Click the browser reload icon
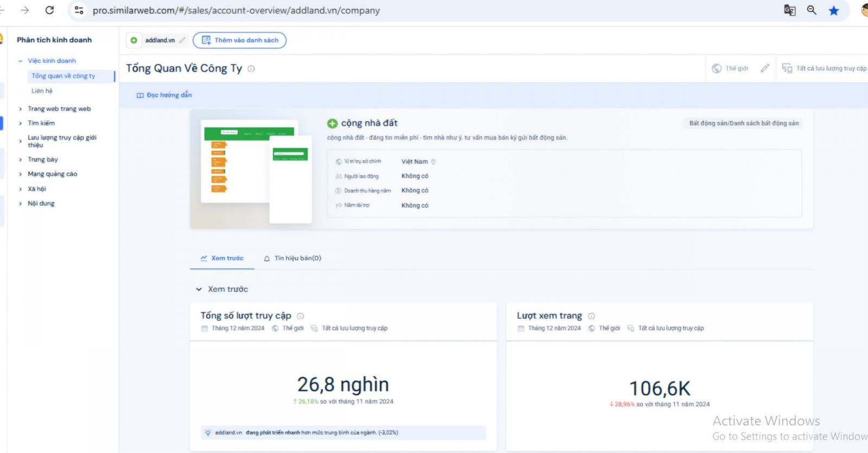868x453 pixels. [49, 10]
